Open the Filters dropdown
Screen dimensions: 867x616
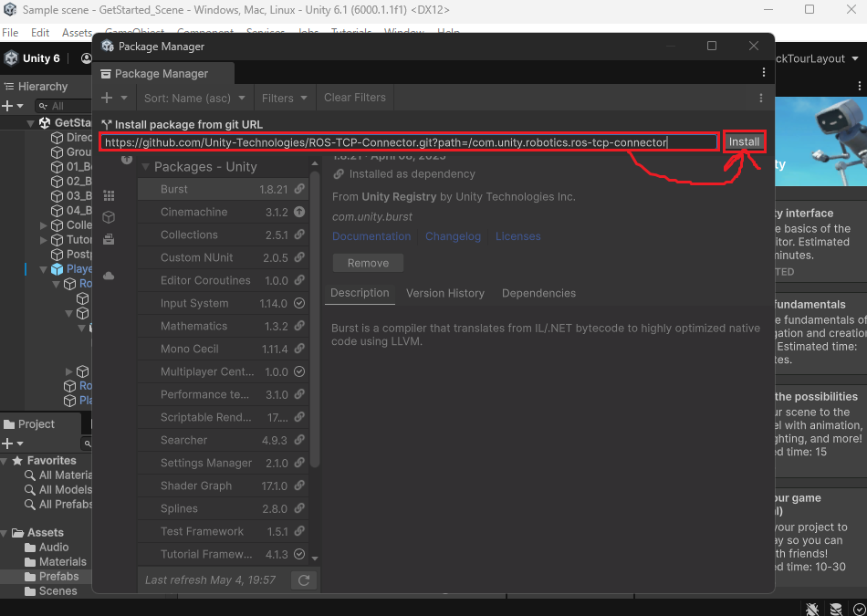pos(284,98)
